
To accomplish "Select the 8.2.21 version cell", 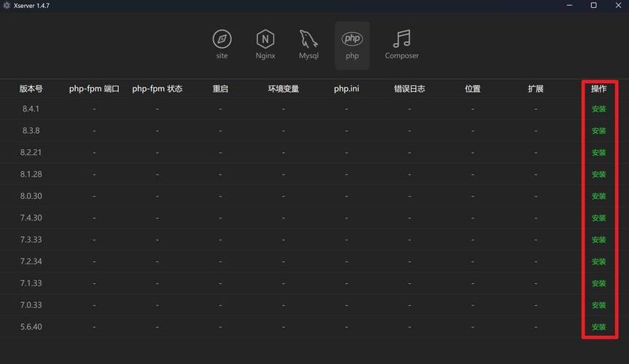I will tap(31, 152).
